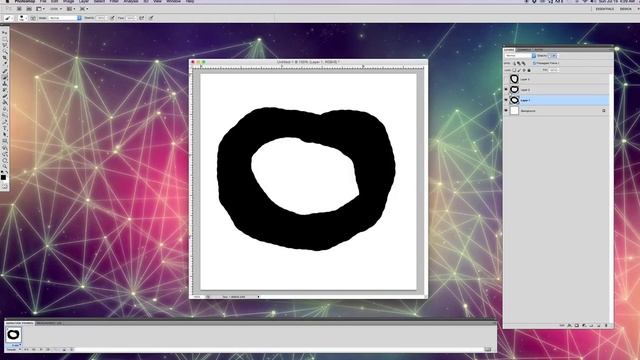Open the View Extras dropdown
The width and height of the screenshot is (640, 360).
(40, 9)
